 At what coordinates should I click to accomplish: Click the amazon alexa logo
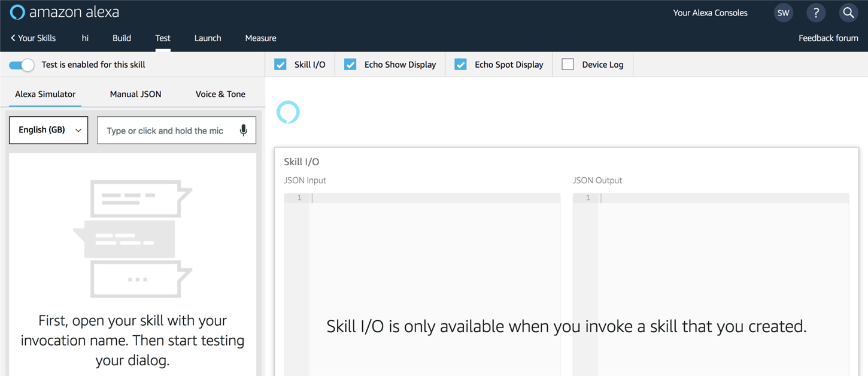coord(65,12)
